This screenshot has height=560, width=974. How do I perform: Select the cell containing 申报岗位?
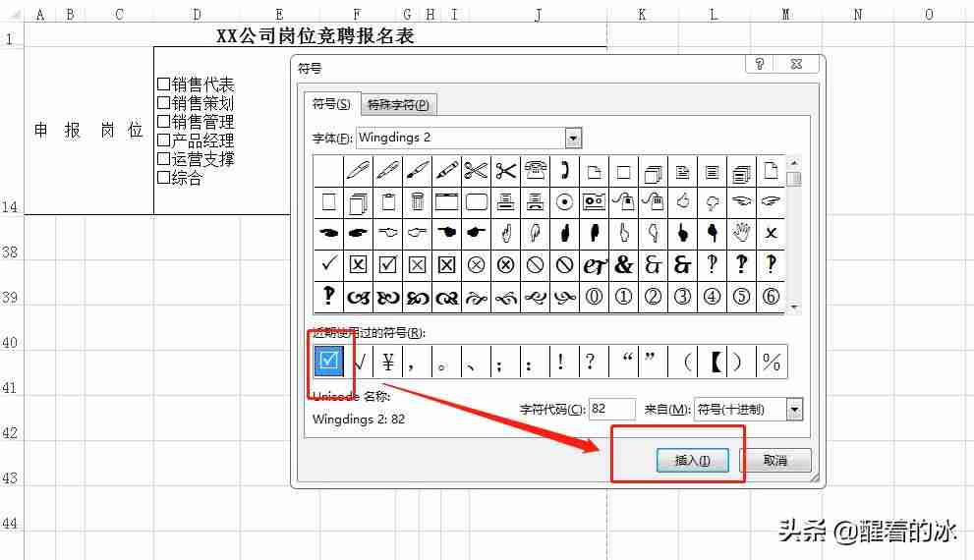88,131
